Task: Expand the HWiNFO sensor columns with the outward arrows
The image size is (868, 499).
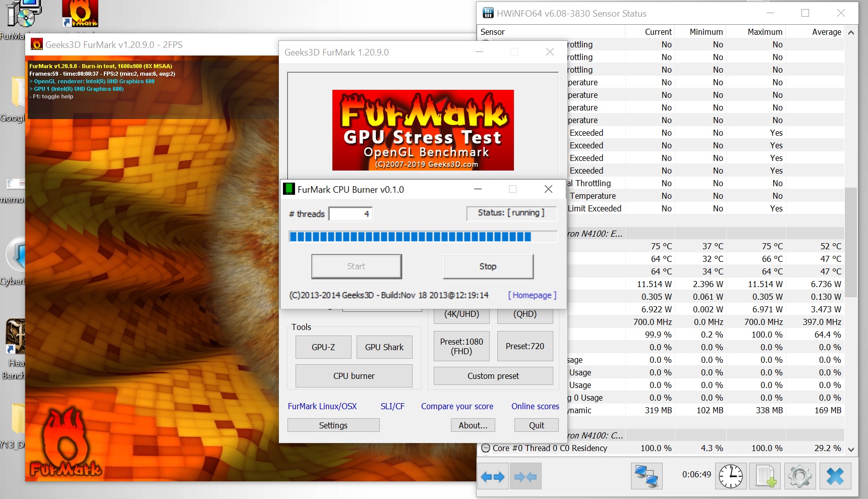Action: pyautogui.click(x=492, y=477)
